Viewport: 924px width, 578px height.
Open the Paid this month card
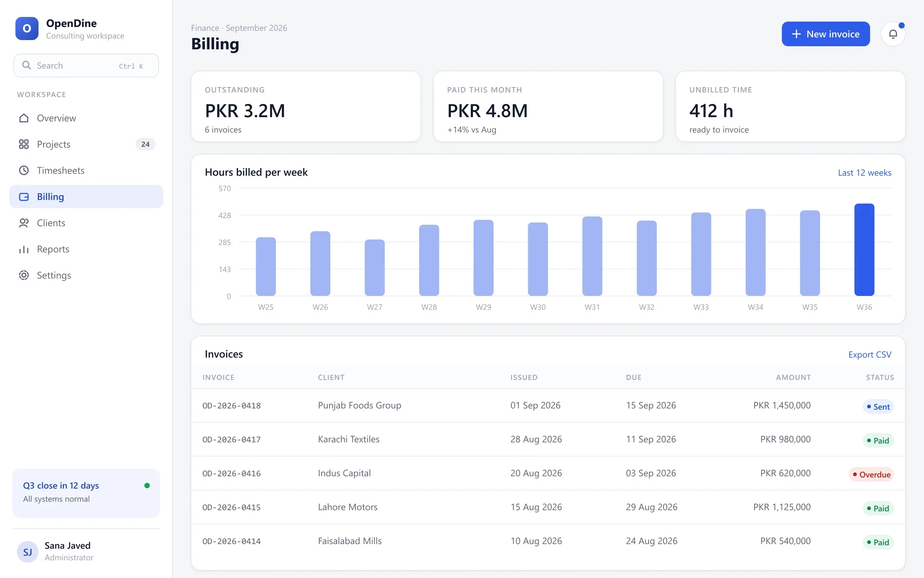coord(548,106)
